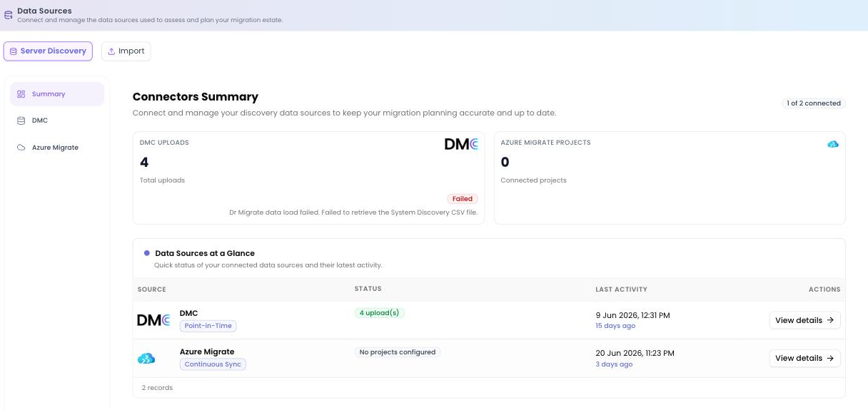Click the 'Dr Migrate data load failed' error message
Screen dimensions: 868x410
coord(353,212)
